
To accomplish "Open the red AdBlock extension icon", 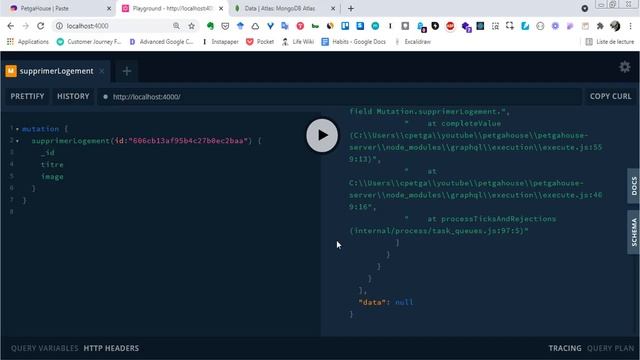I will point(450,26).
